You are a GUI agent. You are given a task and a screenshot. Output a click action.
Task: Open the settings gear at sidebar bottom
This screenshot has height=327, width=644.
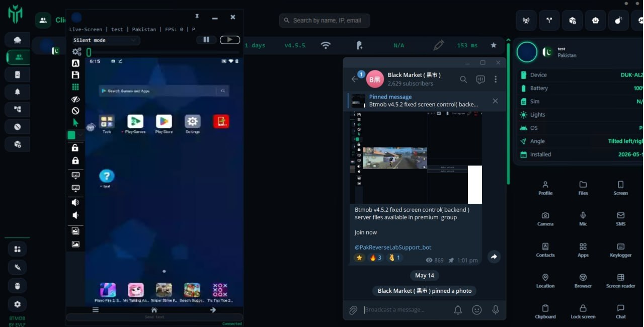coord(18,304)
